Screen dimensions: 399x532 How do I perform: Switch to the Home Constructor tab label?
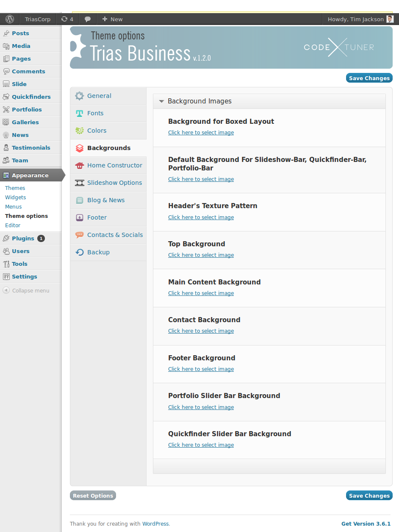pyautogui.click(x=115, y=165)
